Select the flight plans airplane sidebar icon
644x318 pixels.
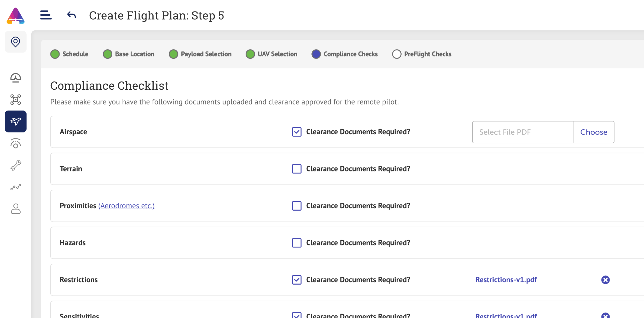click(x=16, y=122)
